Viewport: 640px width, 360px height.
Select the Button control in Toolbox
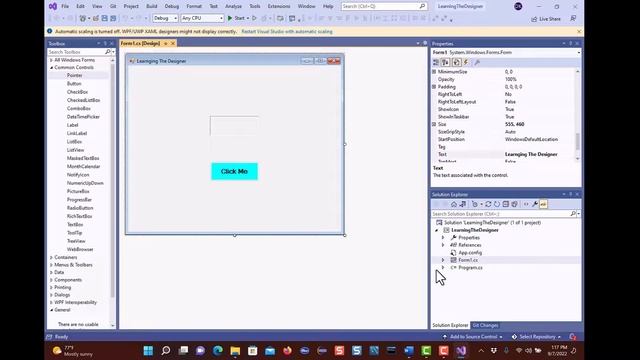74,84
